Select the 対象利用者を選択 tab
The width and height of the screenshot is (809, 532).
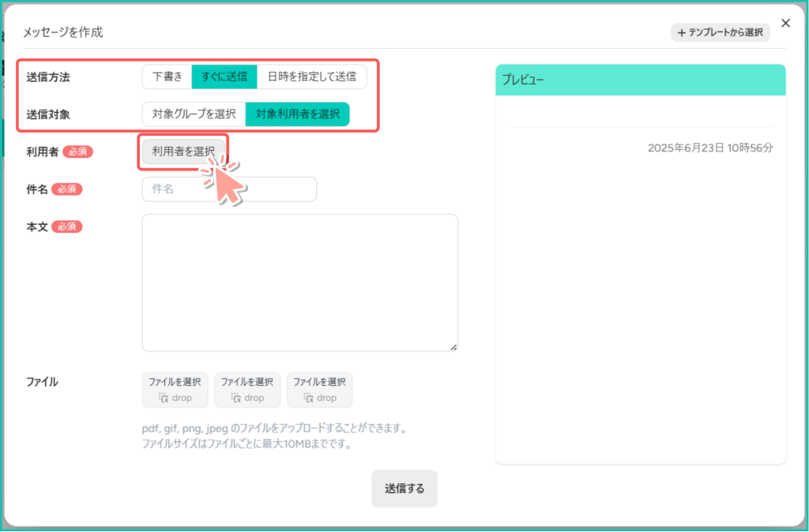297,114
